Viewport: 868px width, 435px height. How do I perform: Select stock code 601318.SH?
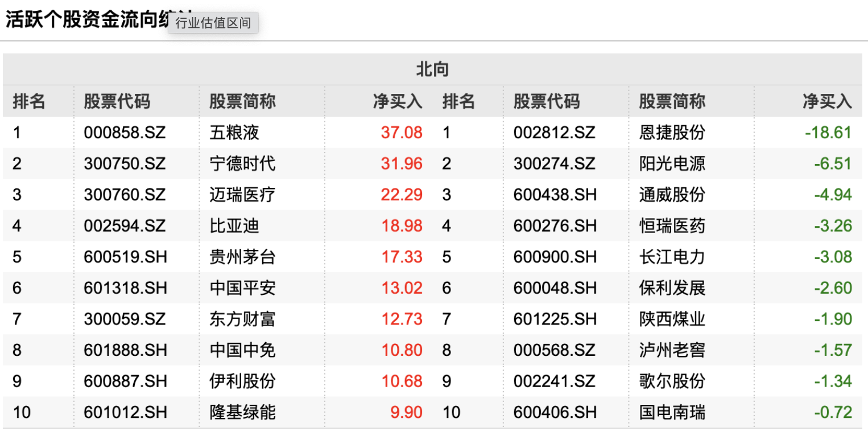point(126,288)
